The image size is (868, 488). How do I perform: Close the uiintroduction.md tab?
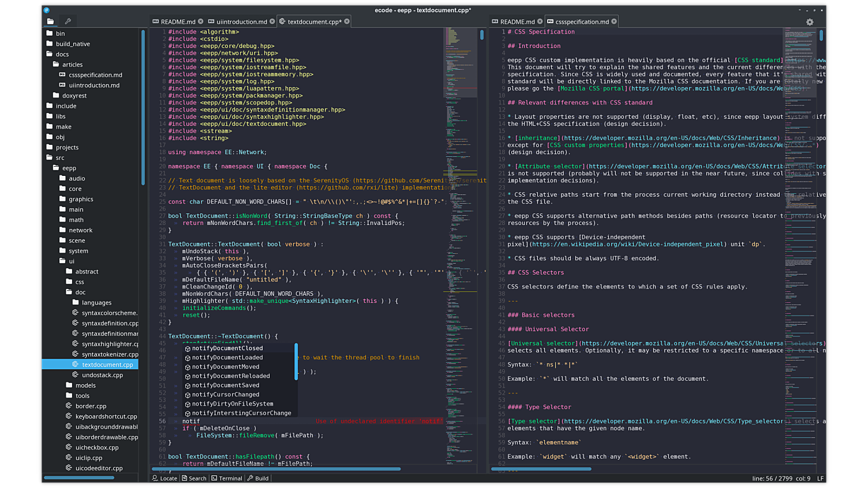[272, 21]
